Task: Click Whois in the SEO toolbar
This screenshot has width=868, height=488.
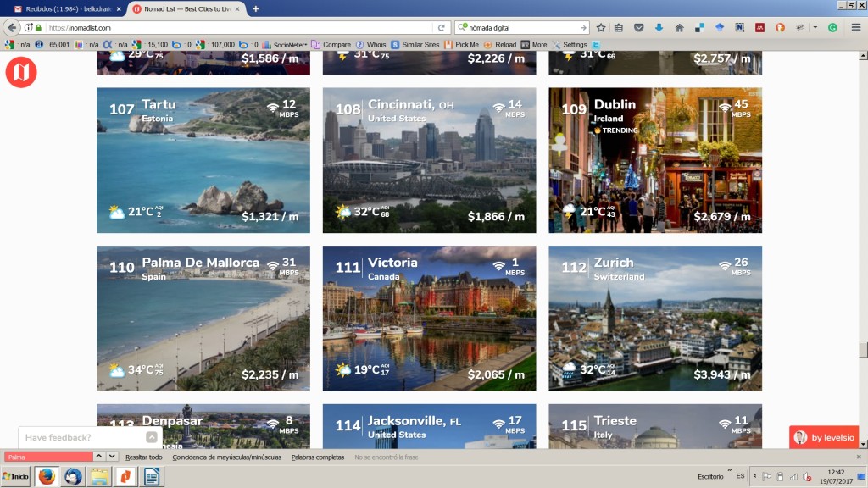Action: 371,45
